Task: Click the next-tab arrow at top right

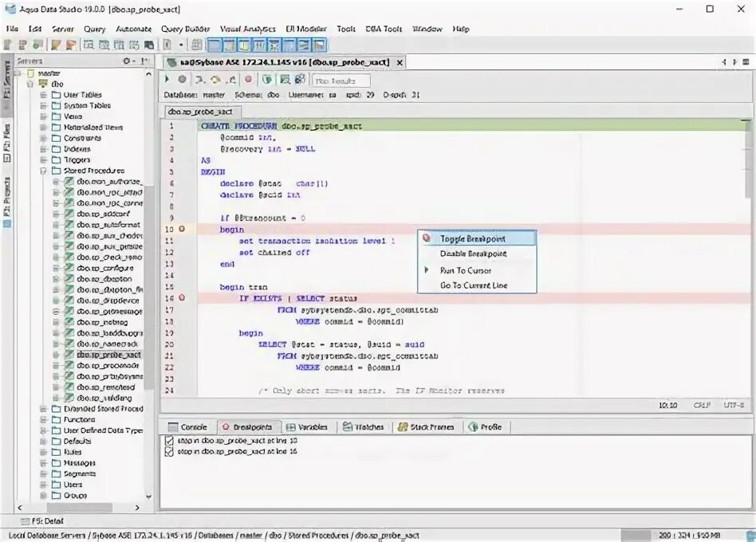Action: point(734,62)
